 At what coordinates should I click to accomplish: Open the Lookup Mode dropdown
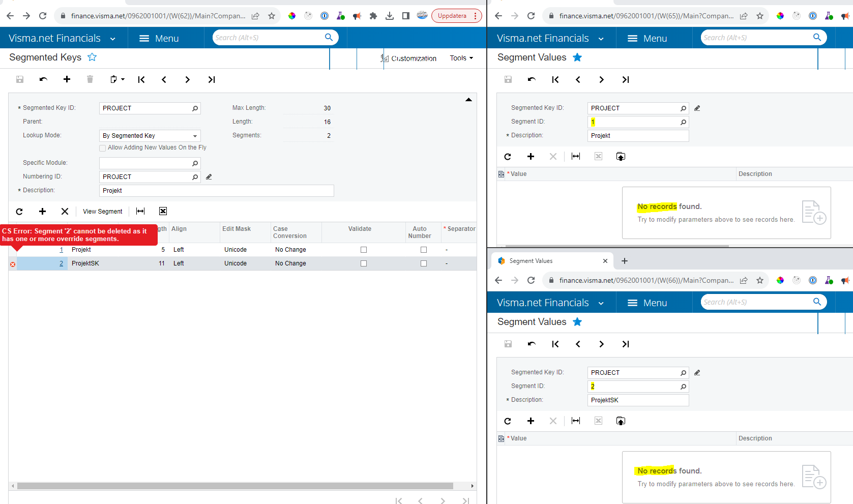click(x=195, y=135)
